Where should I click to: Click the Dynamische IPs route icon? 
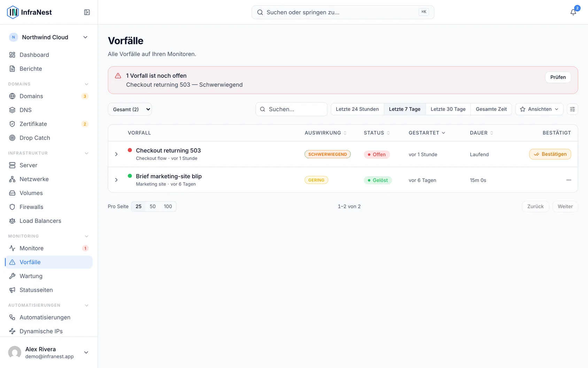click(12, 331)
